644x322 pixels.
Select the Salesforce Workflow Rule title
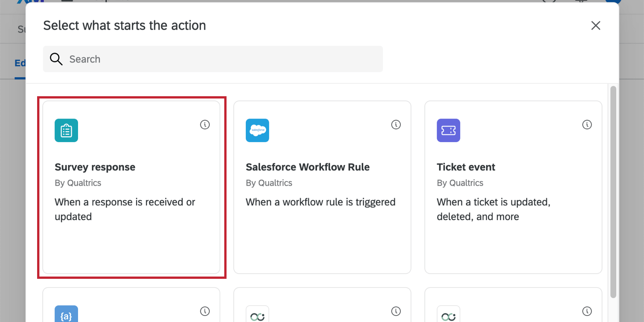point(308,167)
